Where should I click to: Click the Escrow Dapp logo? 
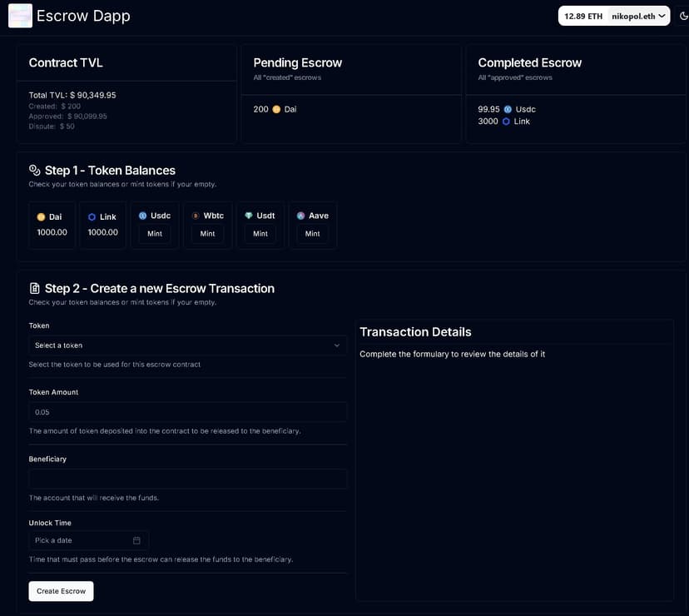[20, 15]
